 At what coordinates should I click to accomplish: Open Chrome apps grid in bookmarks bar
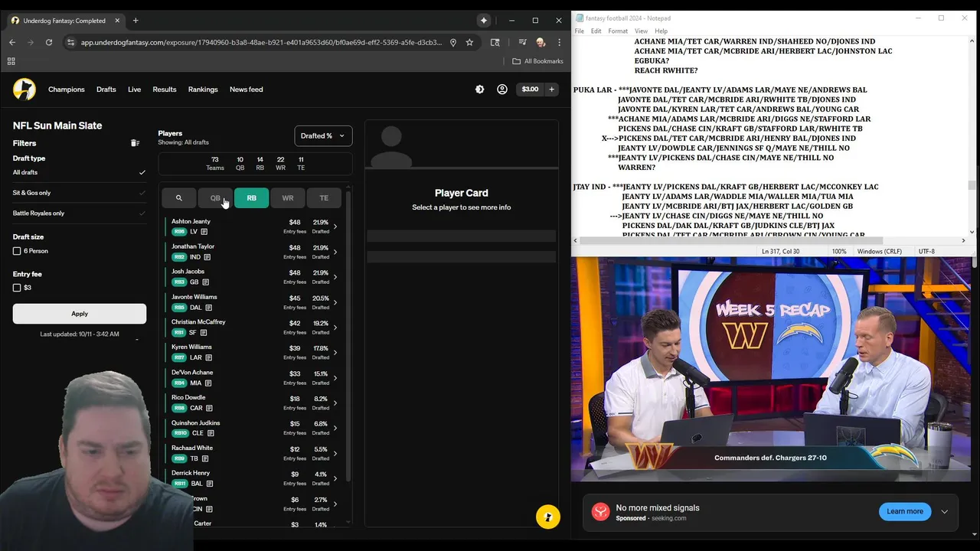tap(11, 61)
